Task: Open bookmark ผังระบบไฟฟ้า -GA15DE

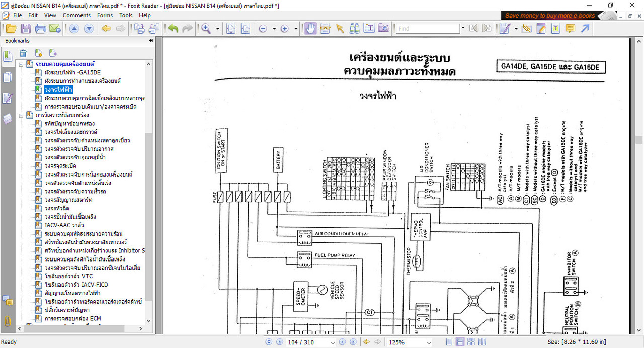Action: pyautogui.click(x=72, y=73)
